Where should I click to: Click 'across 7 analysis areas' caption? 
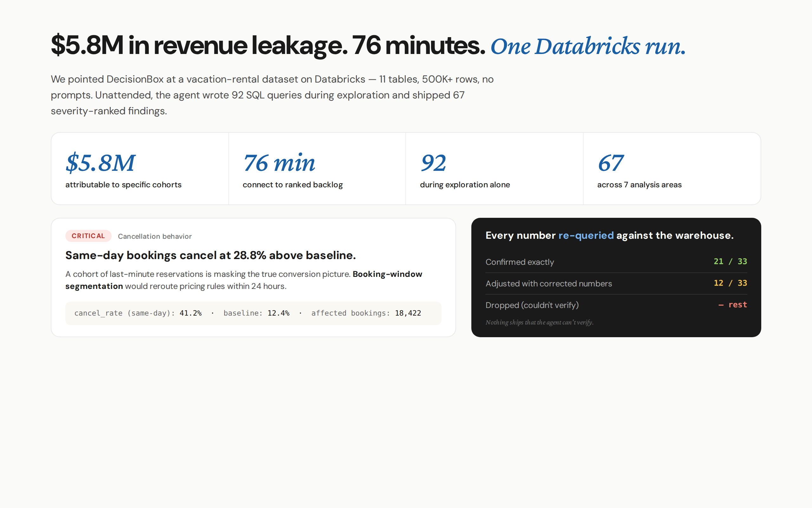[639, 184]
